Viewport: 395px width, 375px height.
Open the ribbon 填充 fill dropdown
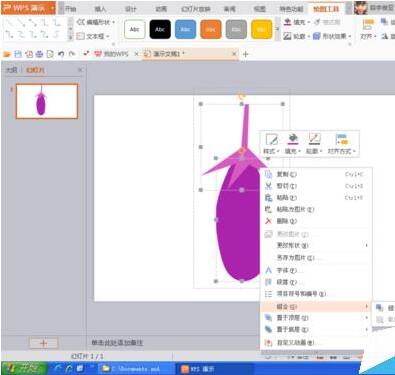click(x=297, y=22)
